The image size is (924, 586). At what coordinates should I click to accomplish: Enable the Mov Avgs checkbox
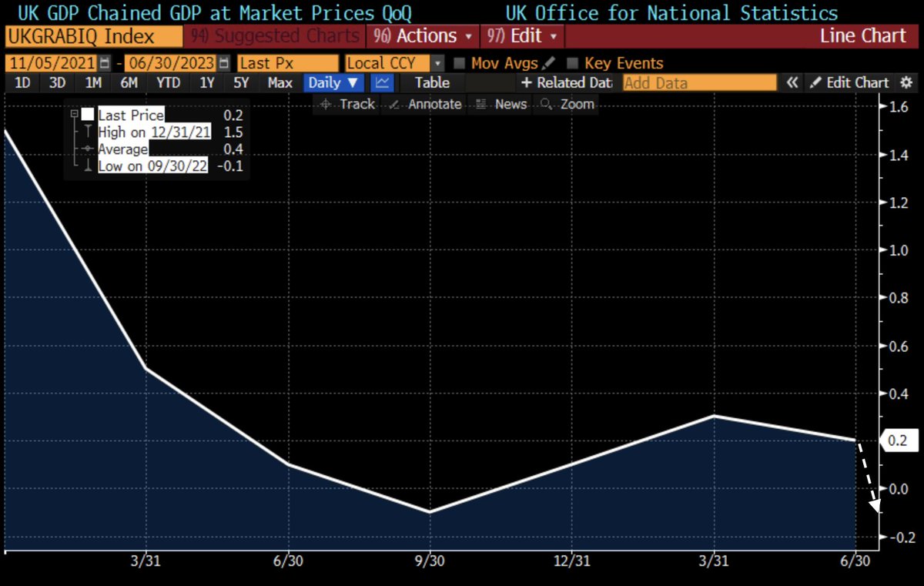click(459, 62)
